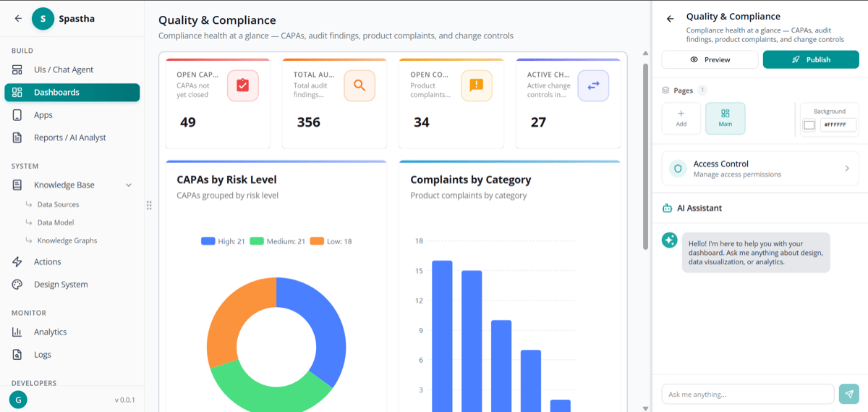
Task: Click the Logs file search icon
Action: coord(17,355)
